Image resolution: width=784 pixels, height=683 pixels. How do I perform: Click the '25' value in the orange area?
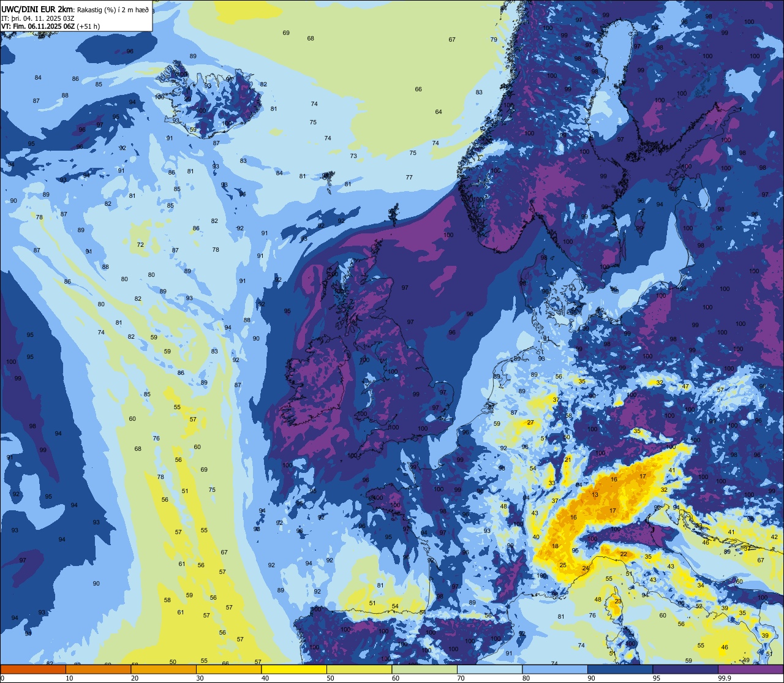coord(563,565)
